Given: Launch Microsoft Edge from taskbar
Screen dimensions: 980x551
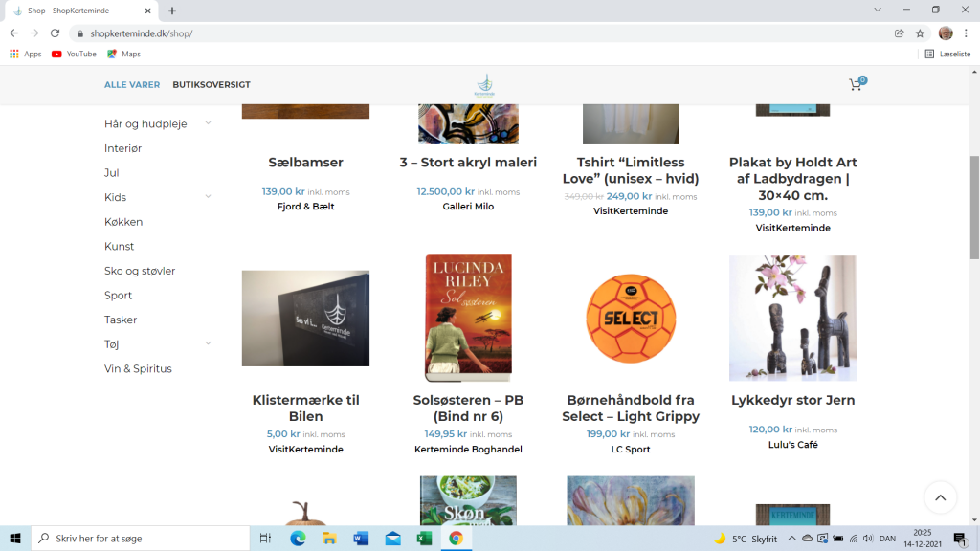Looking at the screenshot, I should click(298, 538).
